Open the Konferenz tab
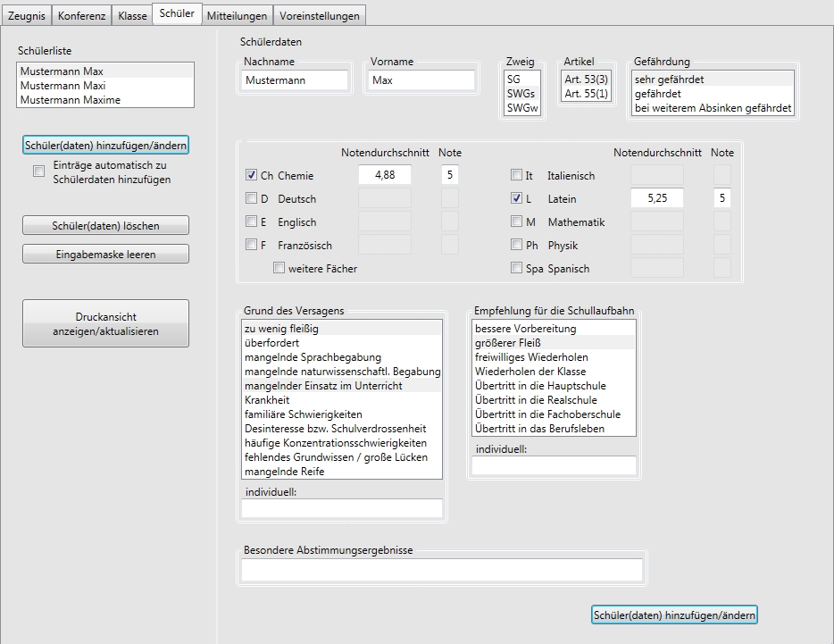834x644 pixels. point(81,16)
